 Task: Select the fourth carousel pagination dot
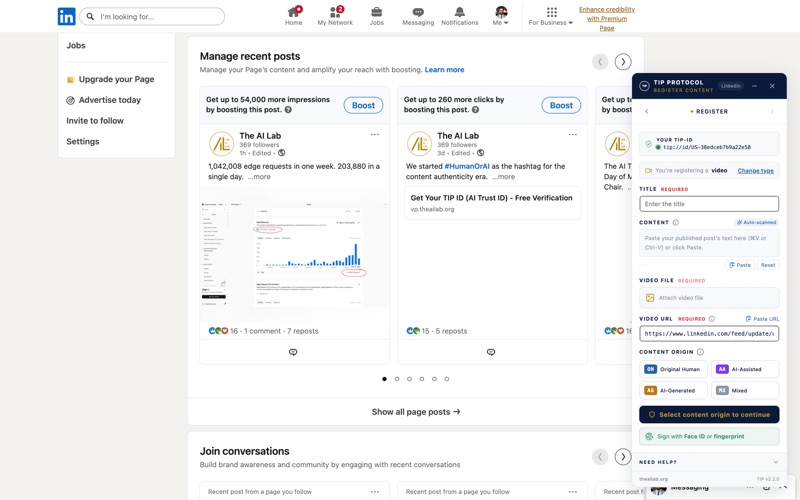click(x=422, y=379)
